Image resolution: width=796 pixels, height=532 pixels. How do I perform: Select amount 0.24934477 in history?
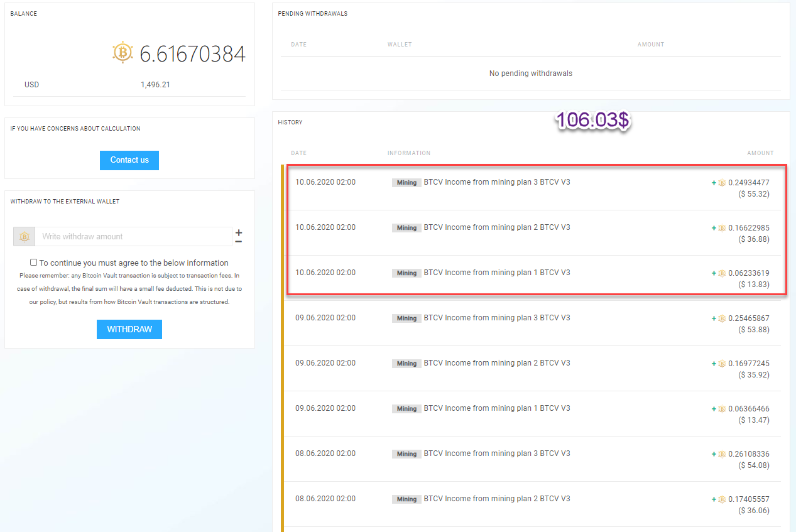(749, 183)
